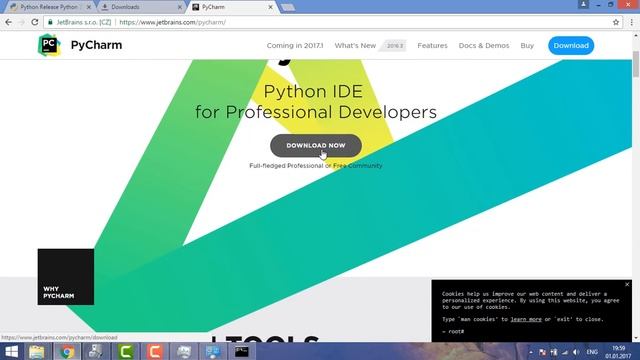Click the scrollbar down arrow
This screenshot has width=640, height=360.
click(636, 338)
